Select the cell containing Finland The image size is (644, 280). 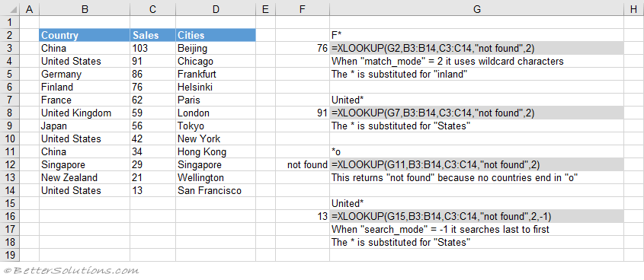tap(85, 87)
